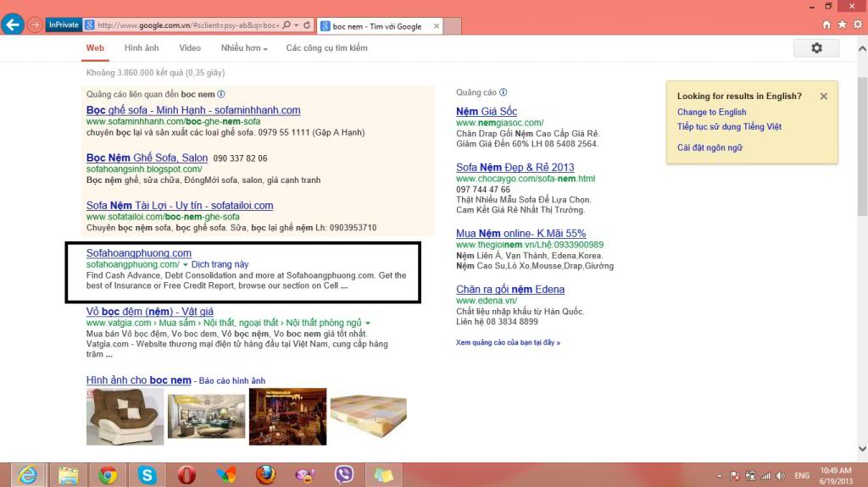Click 'Tiếp tục sử dụng Tiếng Việt'

point(729,127)
